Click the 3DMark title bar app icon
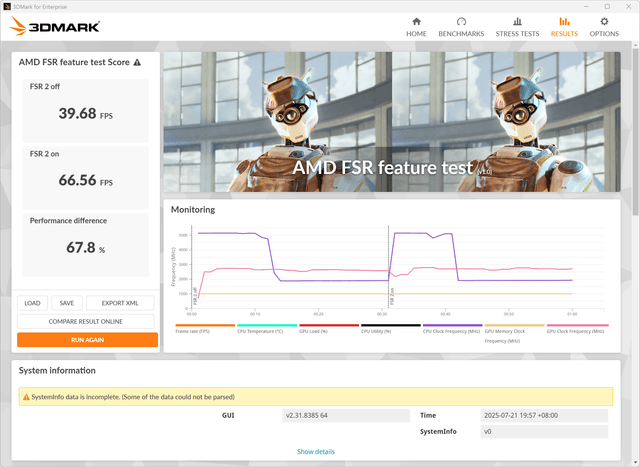 point(7,7)
